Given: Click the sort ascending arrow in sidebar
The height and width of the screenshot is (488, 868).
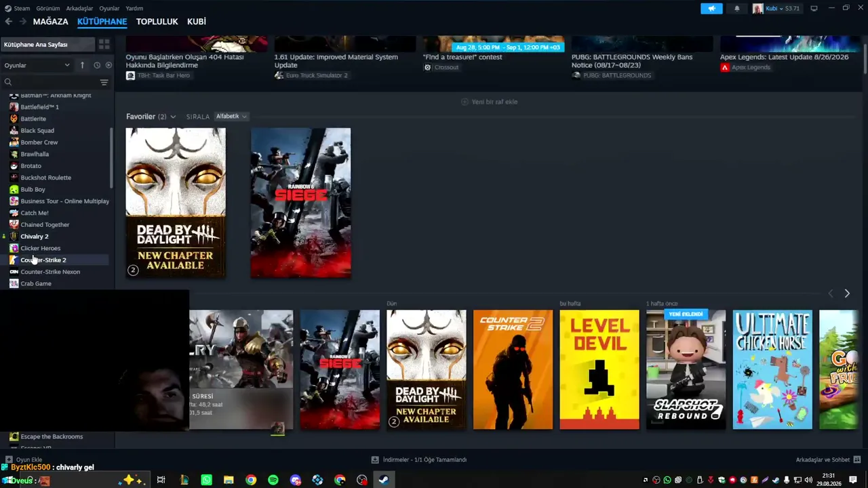Looking at the screenshot, I should tap(82, 65).
